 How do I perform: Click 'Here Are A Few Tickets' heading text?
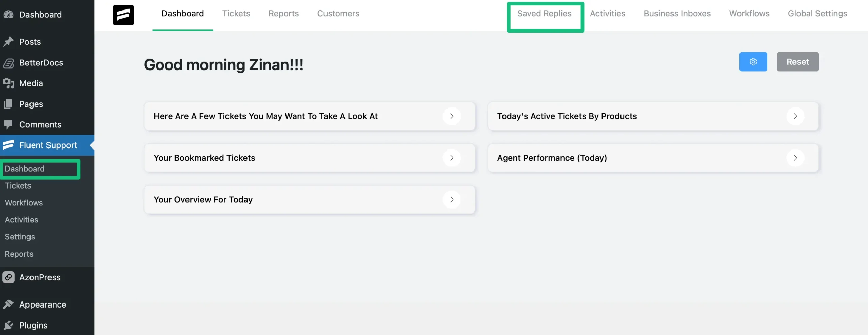click(x=265, y=116)
